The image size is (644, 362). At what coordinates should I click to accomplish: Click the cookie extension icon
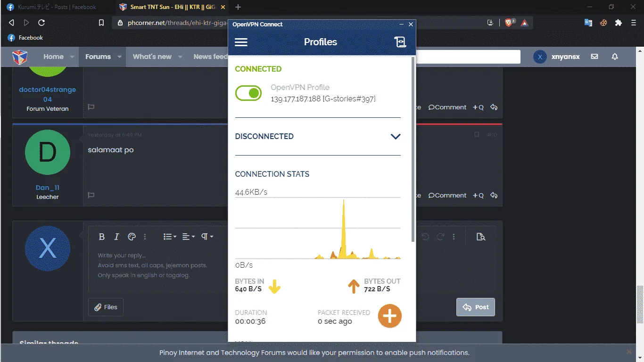pyautogui.click(x=603, y=23)
